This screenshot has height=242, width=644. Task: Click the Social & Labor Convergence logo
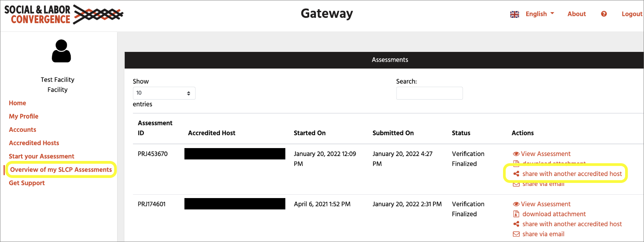tap(63, 14)
